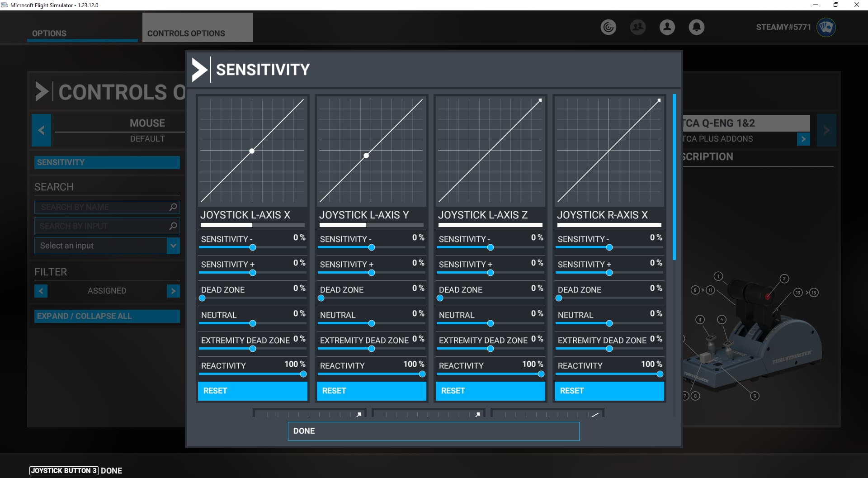Screen dimensions: 868x478
Task: Click the DONE button in sensitivity dialog
Action: (x=434, y=431)
